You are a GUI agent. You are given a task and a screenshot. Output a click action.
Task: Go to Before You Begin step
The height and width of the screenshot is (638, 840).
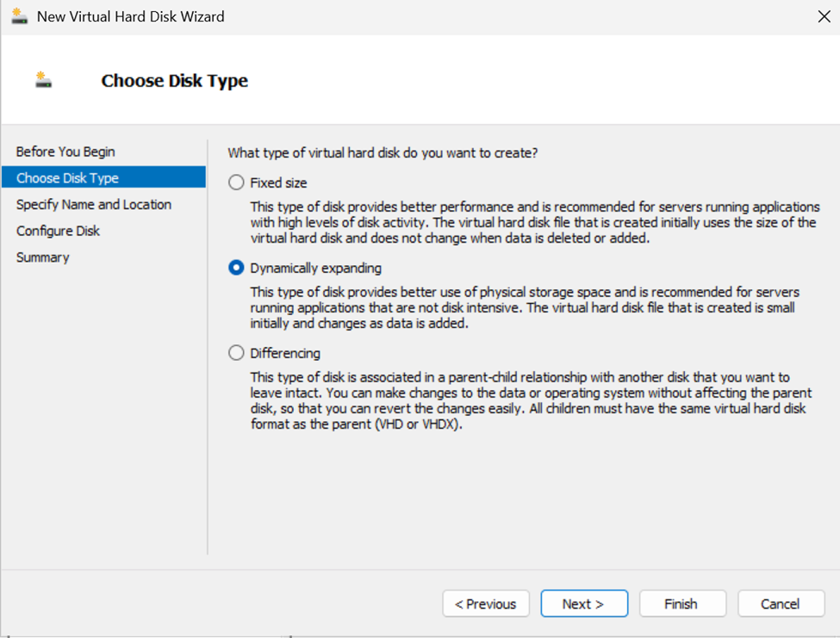click(65, 152)
